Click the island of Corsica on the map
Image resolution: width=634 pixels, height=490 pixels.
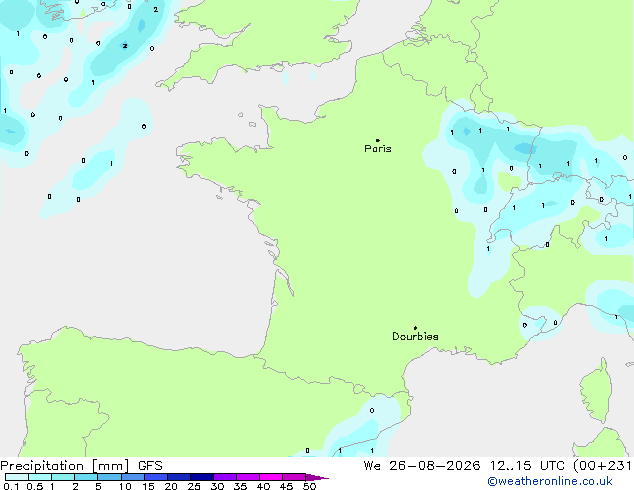[x=596, y=392]
